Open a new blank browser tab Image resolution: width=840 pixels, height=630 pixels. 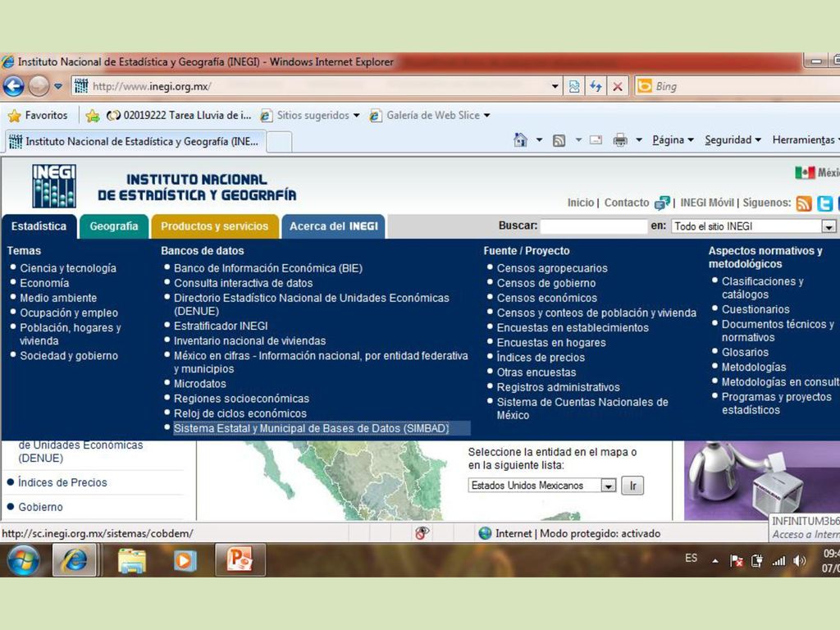[279, 142]
